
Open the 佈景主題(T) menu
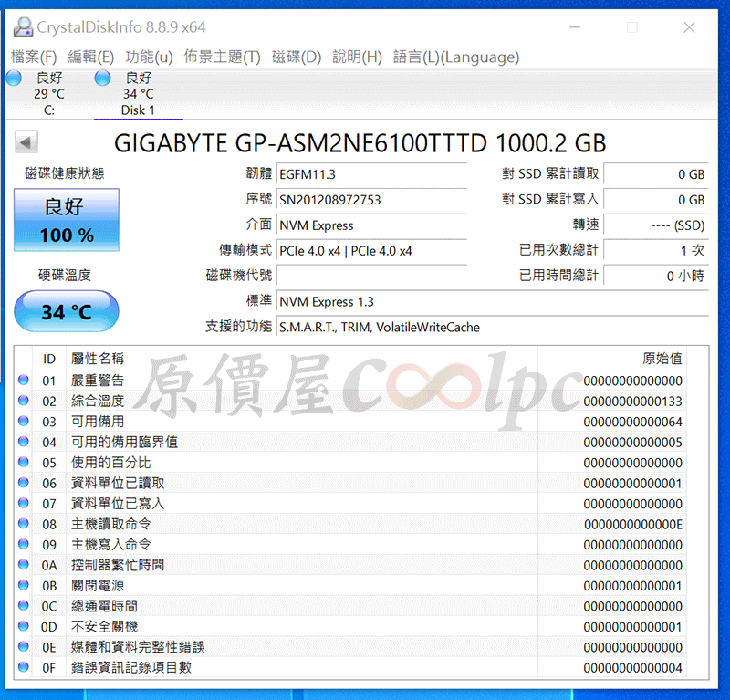coord(222,57)
